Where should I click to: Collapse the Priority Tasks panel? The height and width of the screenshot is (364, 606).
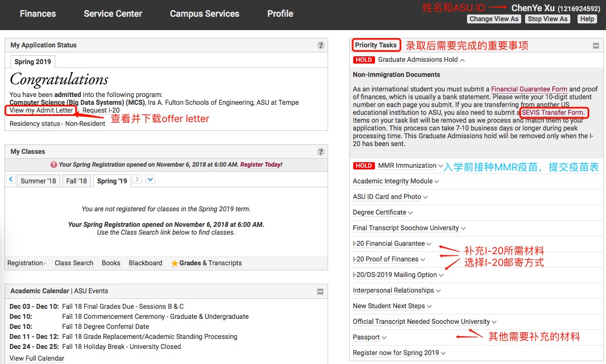point(596,46)
